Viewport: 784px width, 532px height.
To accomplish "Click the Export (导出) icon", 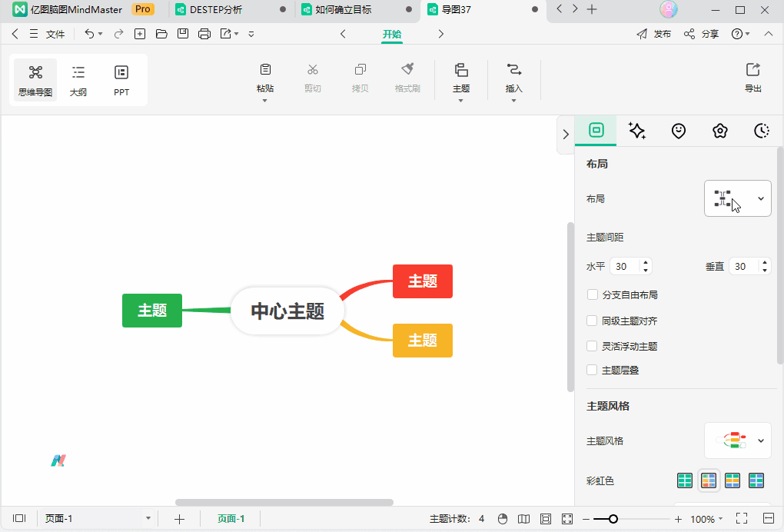I will (x=753, y=70).
